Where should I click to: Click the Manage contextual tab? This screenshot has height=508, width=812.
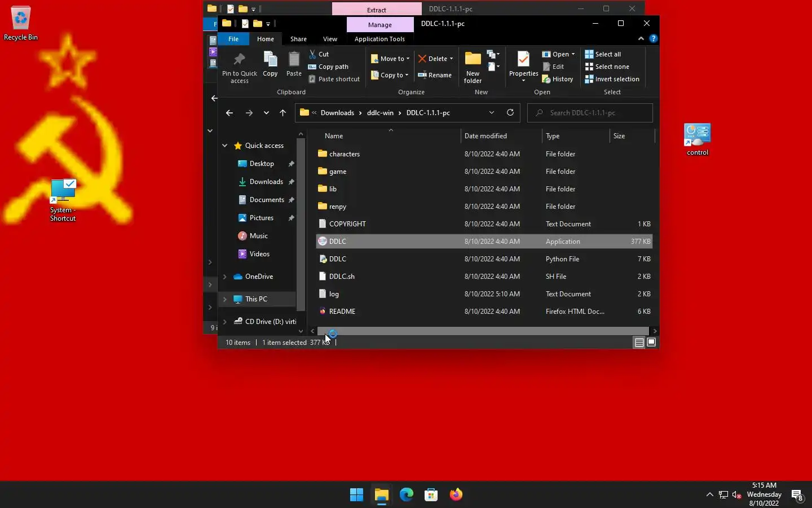[380, 25]
